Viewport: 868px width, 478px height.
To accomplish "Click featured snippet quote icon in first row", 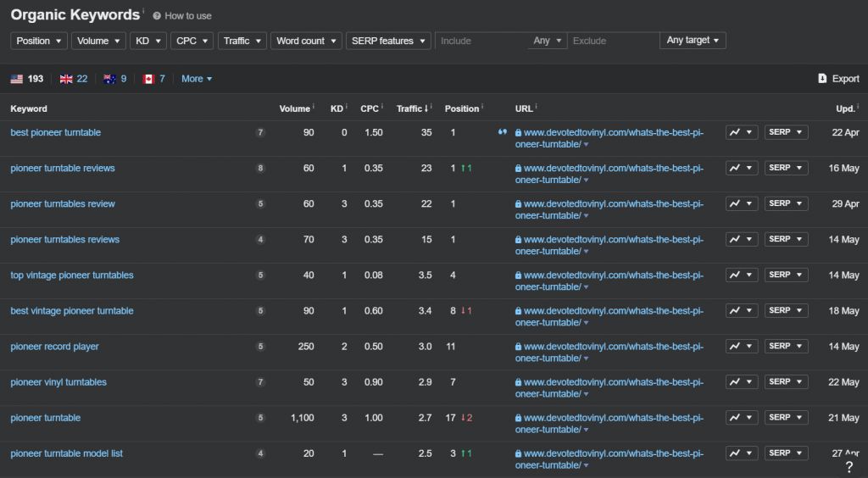I will pyautogui.click(x=503, y=132).
